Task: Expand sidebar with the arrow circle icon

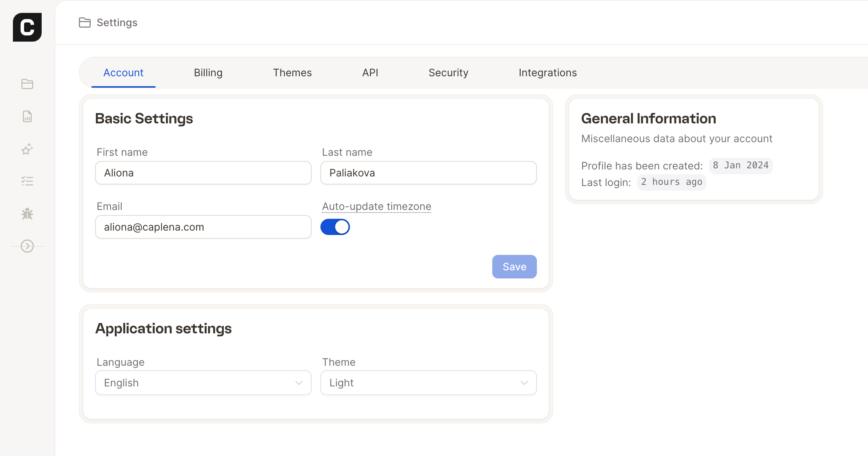Action: coord(27,246)
